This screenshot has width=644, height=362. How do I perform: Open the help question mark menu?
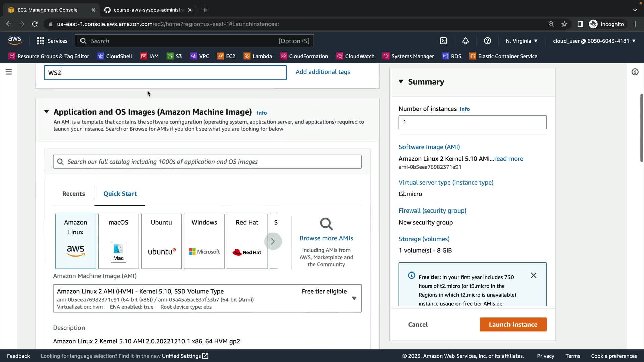487,41
